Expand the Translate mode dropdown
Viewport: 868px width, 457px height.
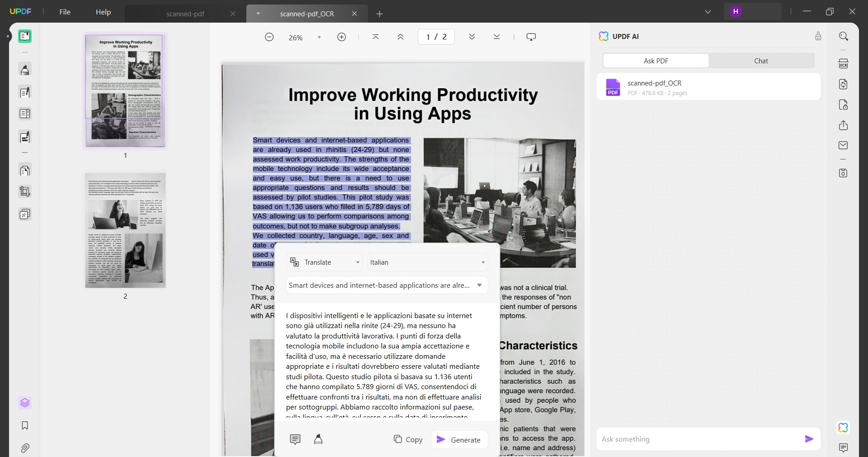click(x=325, y=262)
